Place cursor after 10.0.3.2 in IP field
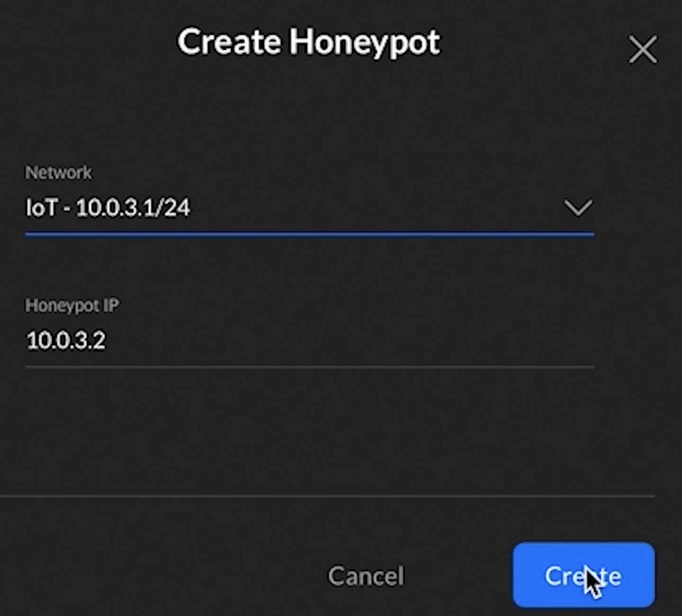The image size is (682, 616). click(108, 341)
